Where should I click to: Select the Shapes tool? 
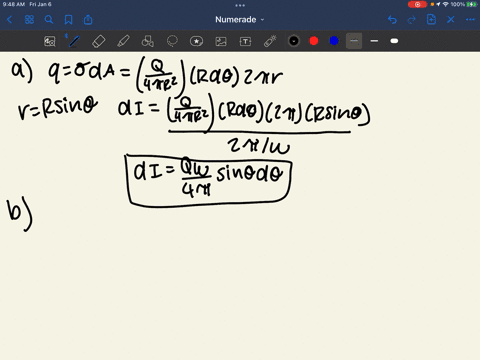click(x=148, y=41)
